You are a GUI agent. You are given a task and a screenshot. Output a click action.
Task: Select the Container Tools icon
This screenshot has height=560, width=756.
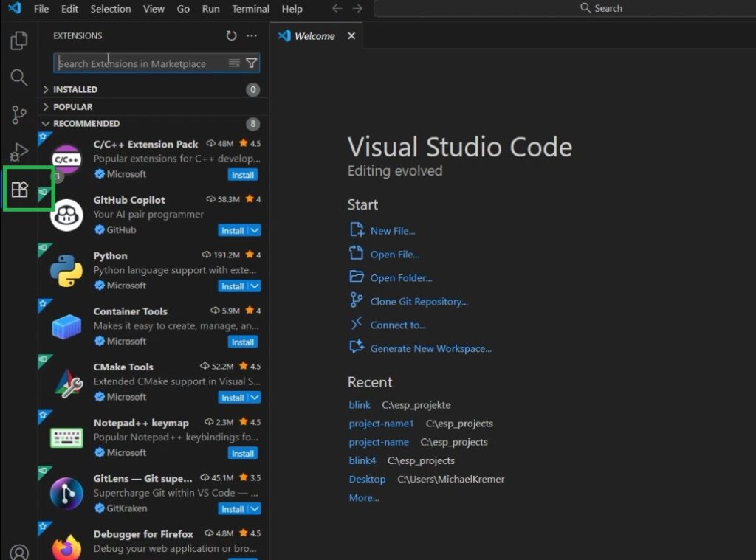coord(66,326)
